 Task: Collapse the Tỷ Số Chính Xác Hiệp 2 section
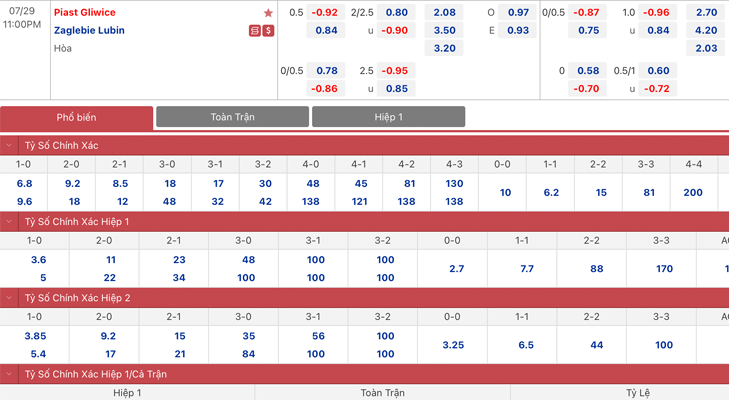click(9, 298)
